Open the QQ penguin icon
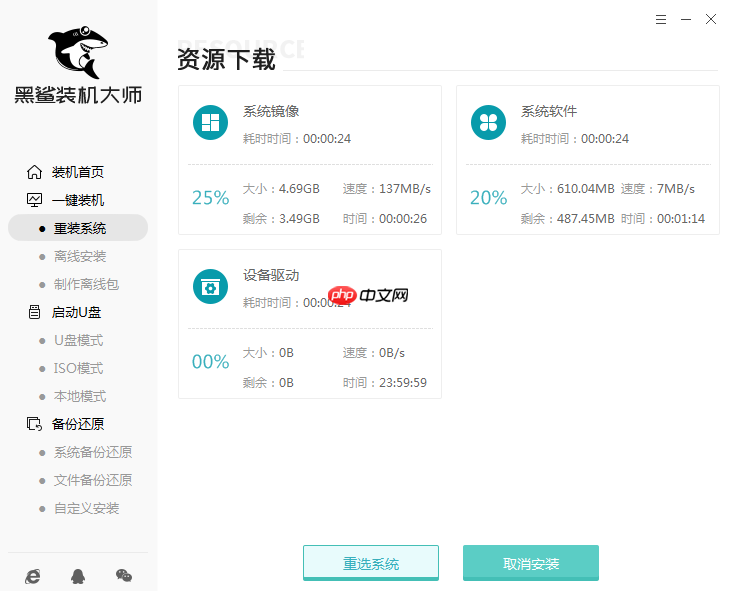 pos(78,576)
